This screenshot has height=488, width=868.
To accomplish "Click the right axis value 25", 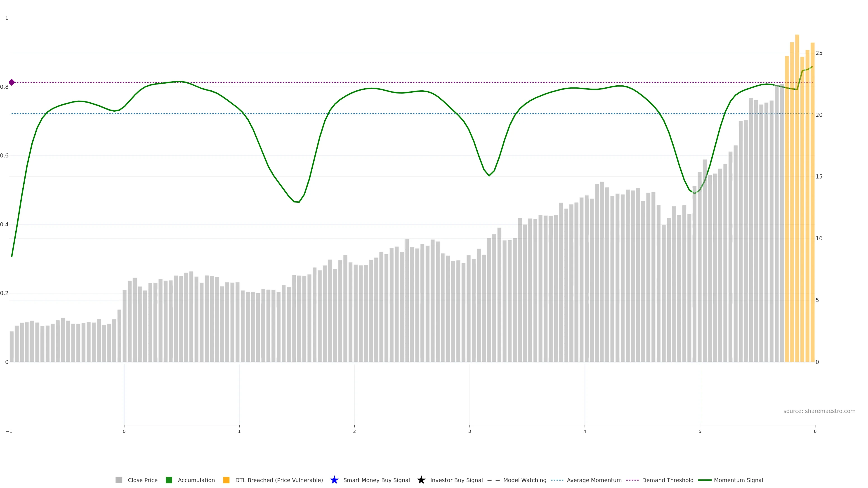I will click(x=819, y=53).
